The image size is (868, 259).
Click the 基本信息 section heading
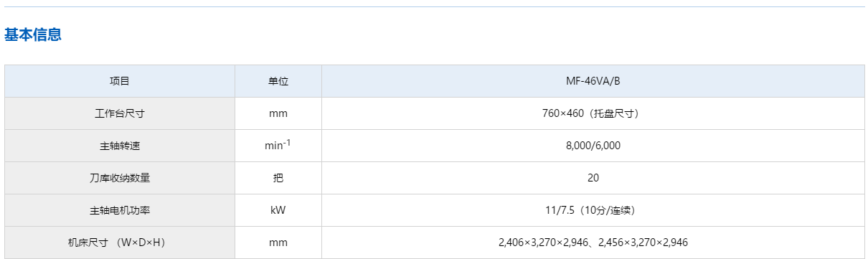click(33, 34)
